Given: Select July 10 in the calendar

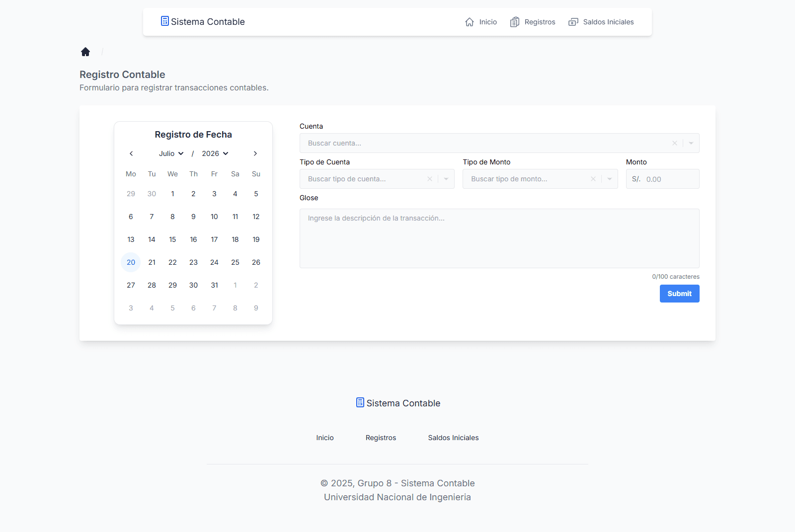Looking at the screenshot, I should (214, 217).
